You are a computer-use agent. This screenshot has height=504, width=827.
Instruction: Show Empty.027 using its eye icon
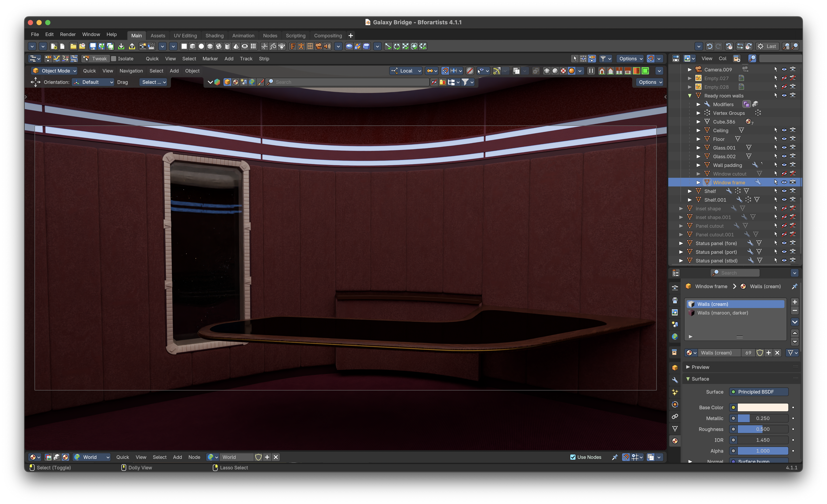coord(784,78)
